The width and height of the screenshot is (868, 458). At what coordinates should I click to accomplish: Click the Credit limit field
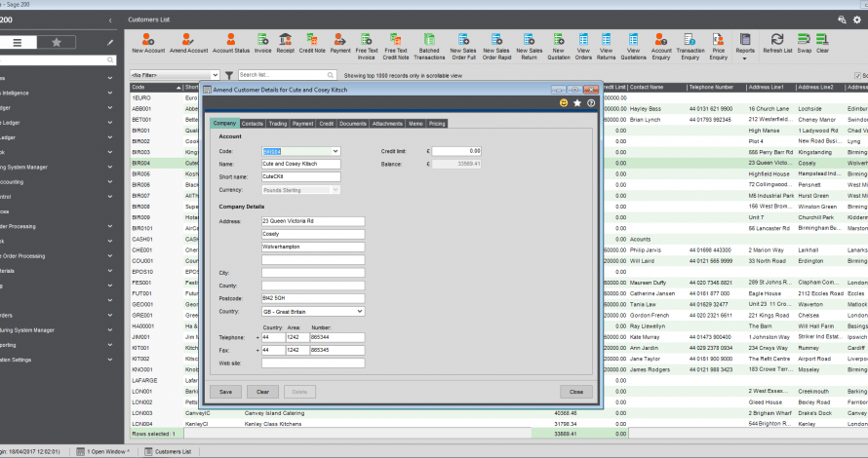click(456, 151)
